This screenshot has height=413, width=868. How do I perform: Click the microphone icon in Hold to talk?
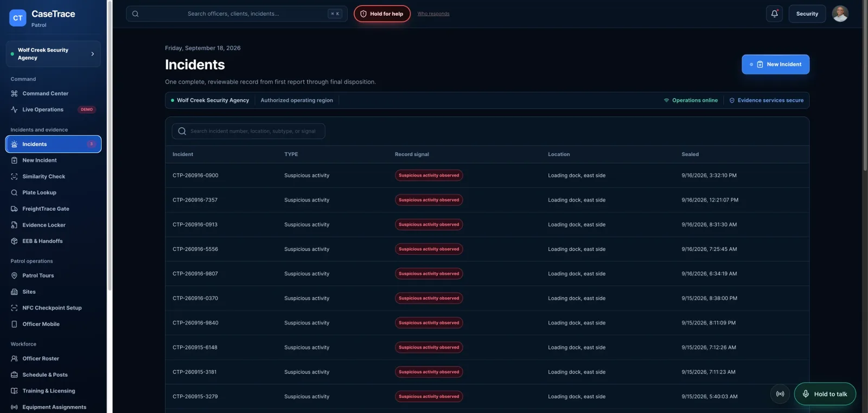[806, 394]
